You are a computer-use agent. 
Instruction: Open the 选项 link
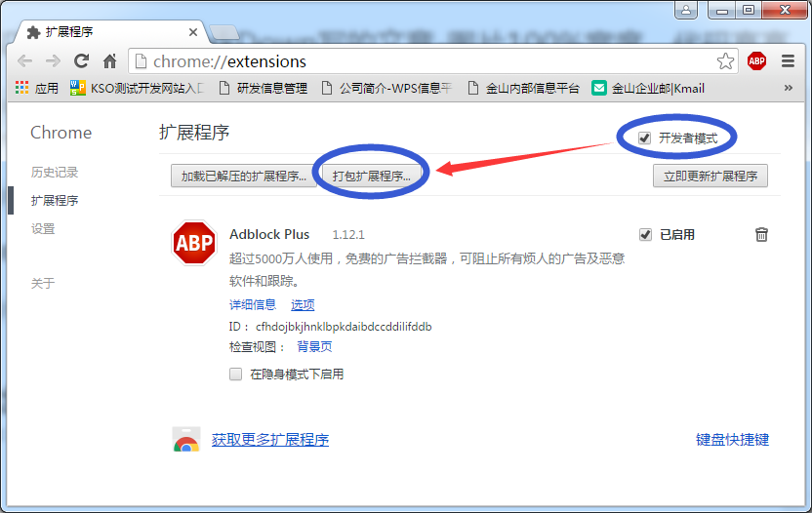click(x=303, y=304)
